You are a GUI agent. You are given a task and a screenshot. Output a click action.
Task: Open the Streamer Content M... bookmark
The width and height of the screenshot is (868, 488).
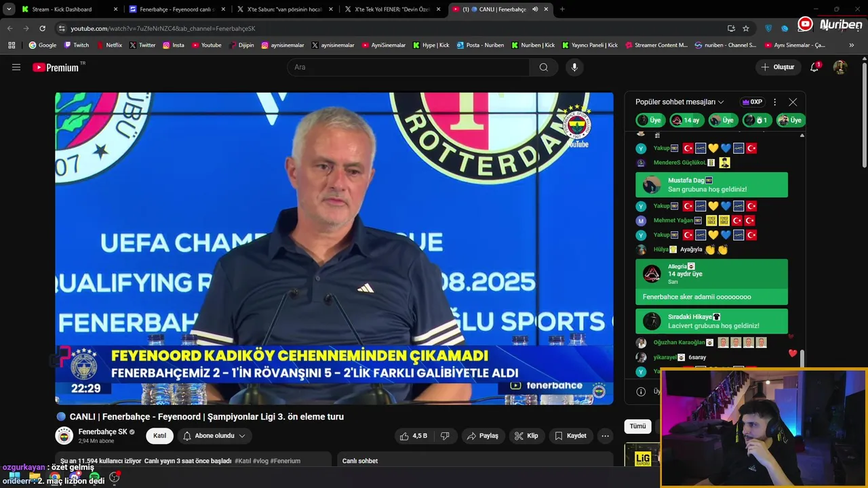[x=656, y=45]
